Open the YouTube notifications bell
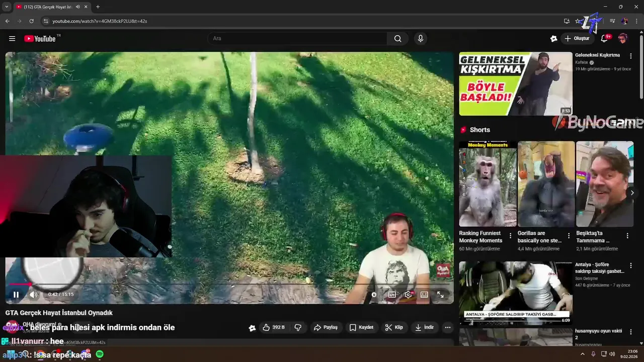The image size is (644, 362). point(605,39)
